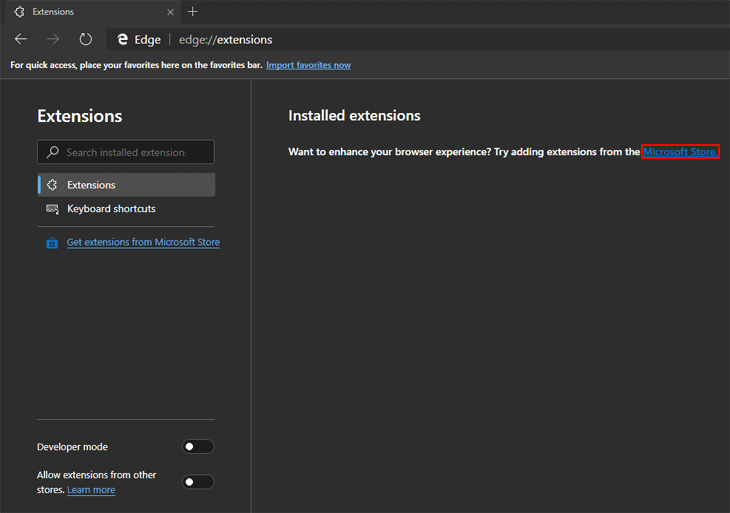Open Learn more about other stores

point(91,490)
